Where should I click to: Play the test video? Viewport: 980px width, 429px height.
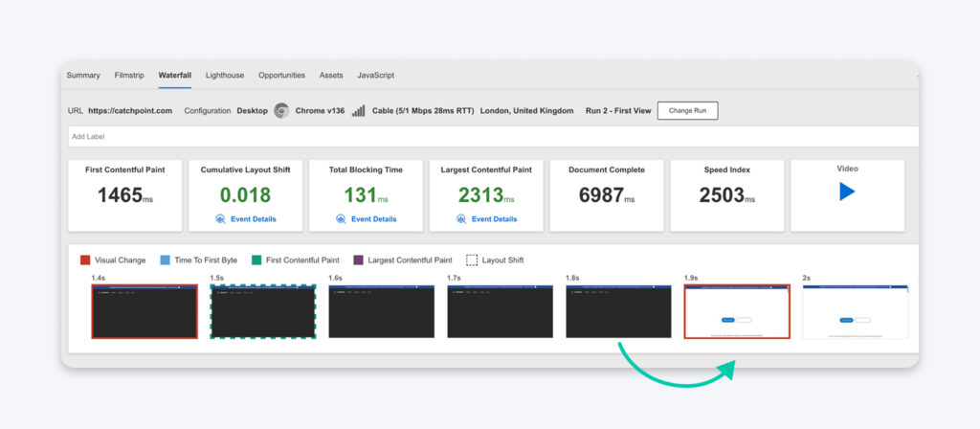tap(846, 192)
